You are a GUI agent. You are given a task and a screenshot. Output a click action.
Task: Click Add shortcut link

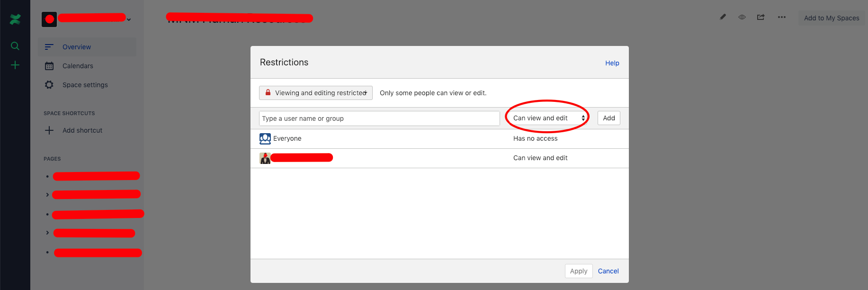pos(82,130)
